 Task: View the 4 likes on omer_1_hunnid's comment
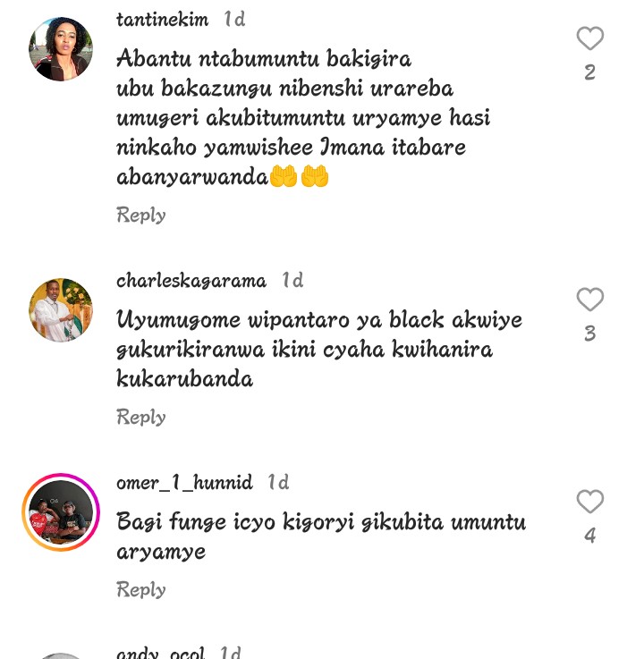pos(589,536)
